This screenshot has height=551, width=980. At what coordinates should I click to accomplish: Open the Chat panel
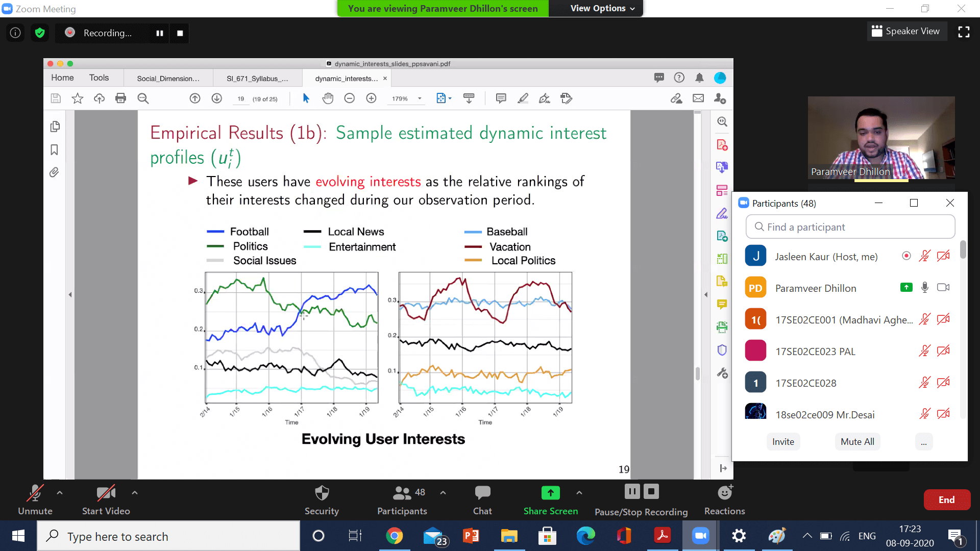coord(482,499)
